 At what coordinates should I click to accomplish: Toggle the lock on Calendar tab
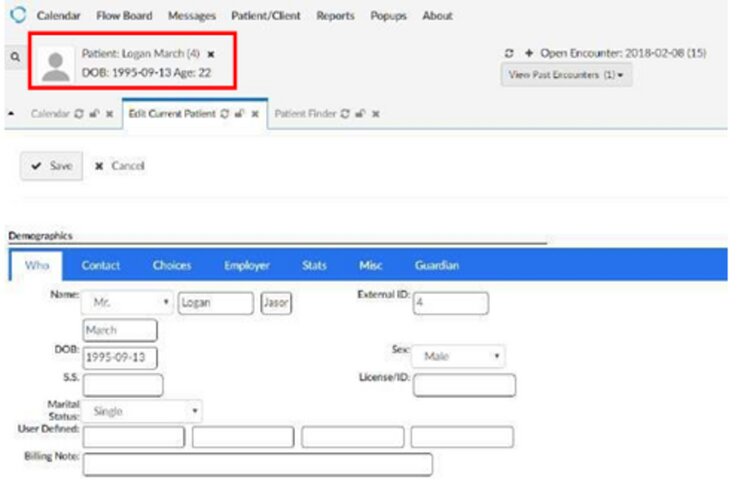pyautogui.click(x=93, y=114)
